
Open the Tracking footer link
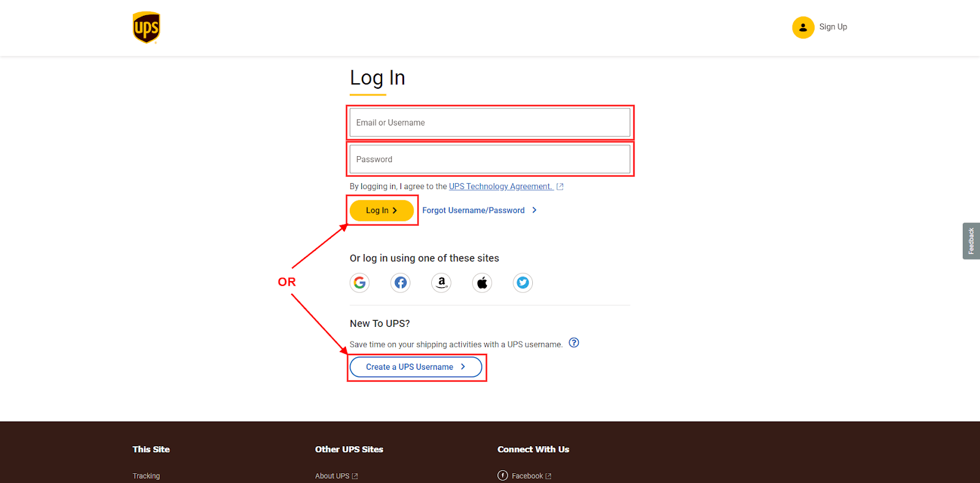tap(146, 476)
